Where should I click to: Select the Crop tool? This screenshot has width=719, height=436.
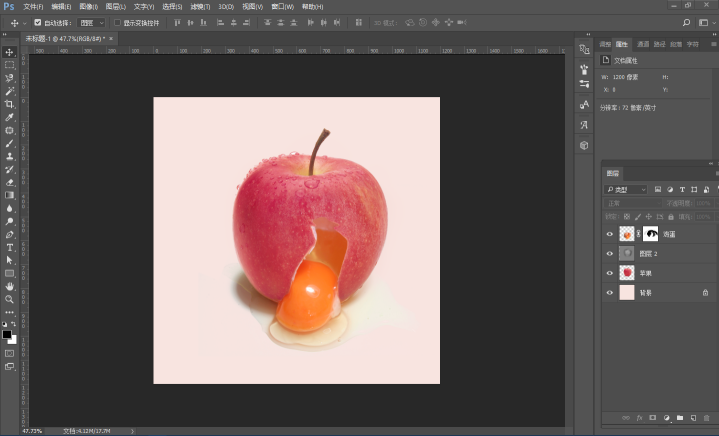[x=9, y=104]
